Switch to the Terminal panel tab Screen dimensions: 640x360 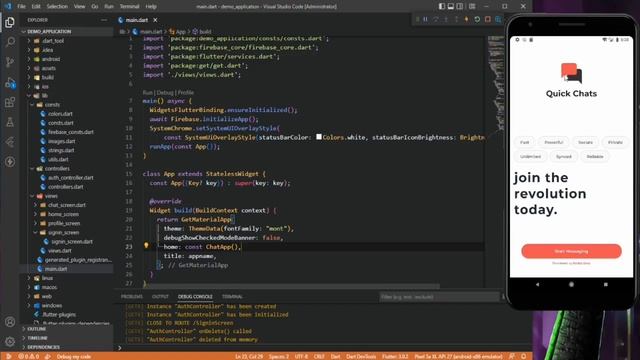[232, 296]
